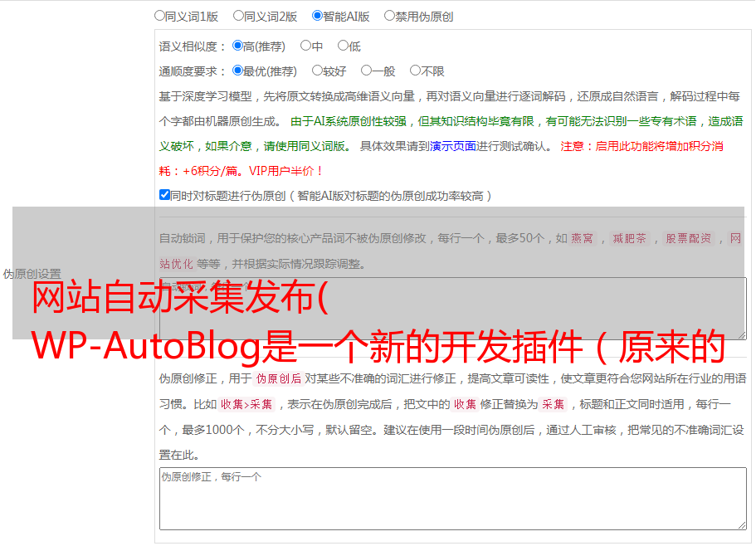Click the 伪原创后 highlighted tag
This screenshot has height=546, width=756.
coord(279,378)
